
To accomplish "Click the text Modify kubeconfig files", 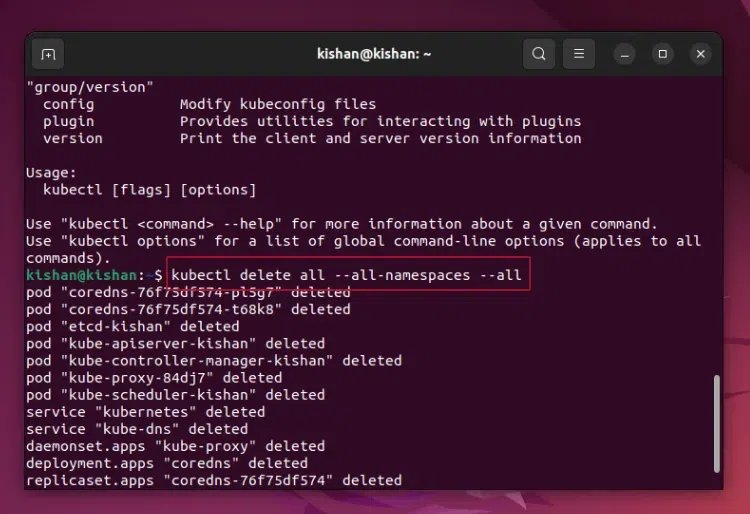I will (x=278, y=104).
